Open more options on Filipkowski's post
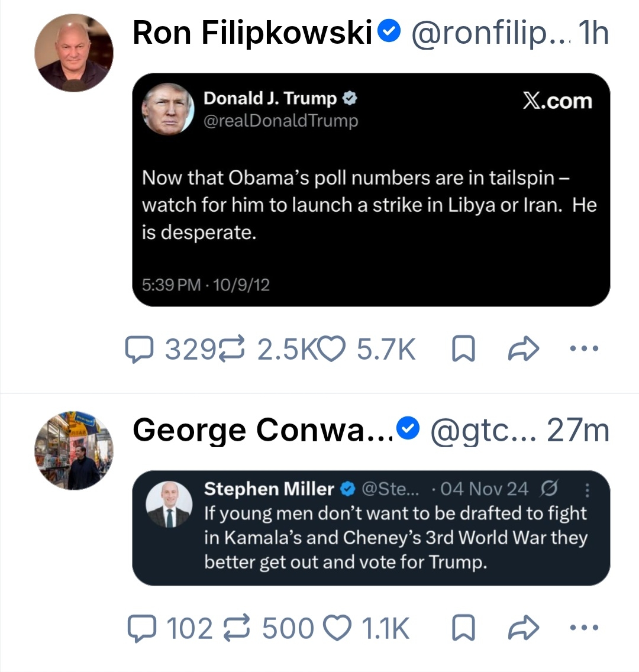The height and width of the screenshot is (672, 639). 584,348
